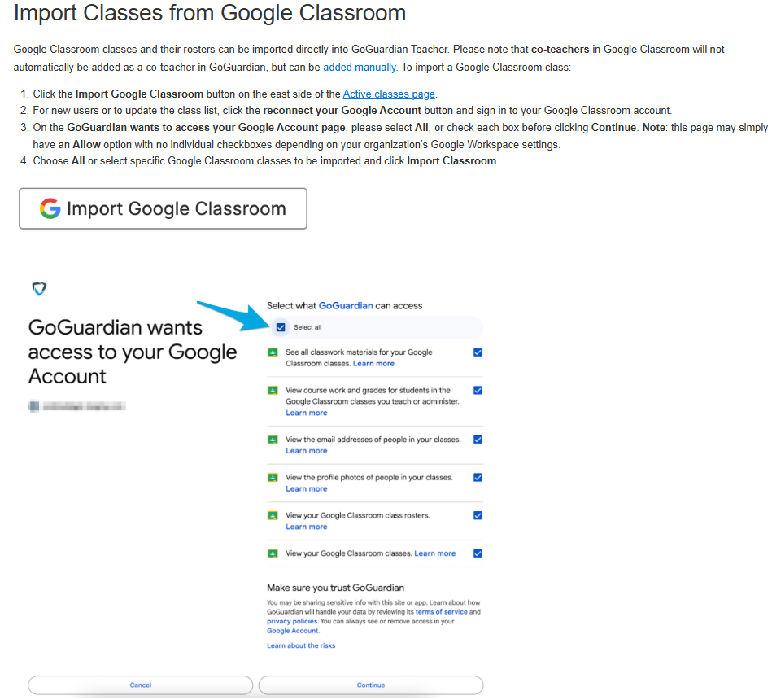772x700 pixels.
Task: Click Classroom icon beside 'View the profile photos'
Action: (x=273, y=477)
